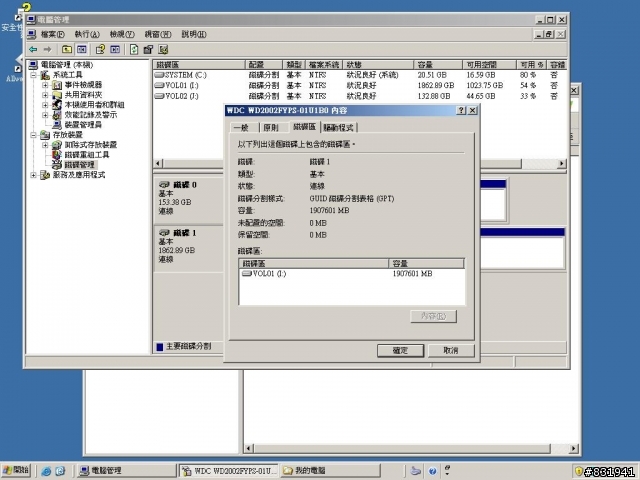Click the 共用資料夾 folder icon
The width and height of the screenshot is (640, 480).
click(x=57, y=95)
